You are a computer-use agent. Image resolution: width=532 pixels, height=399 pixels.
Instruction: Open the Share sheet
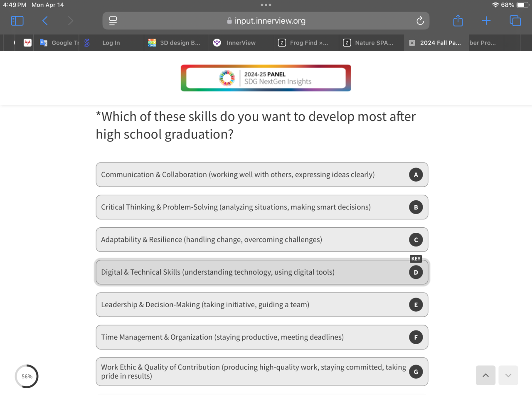458,21
